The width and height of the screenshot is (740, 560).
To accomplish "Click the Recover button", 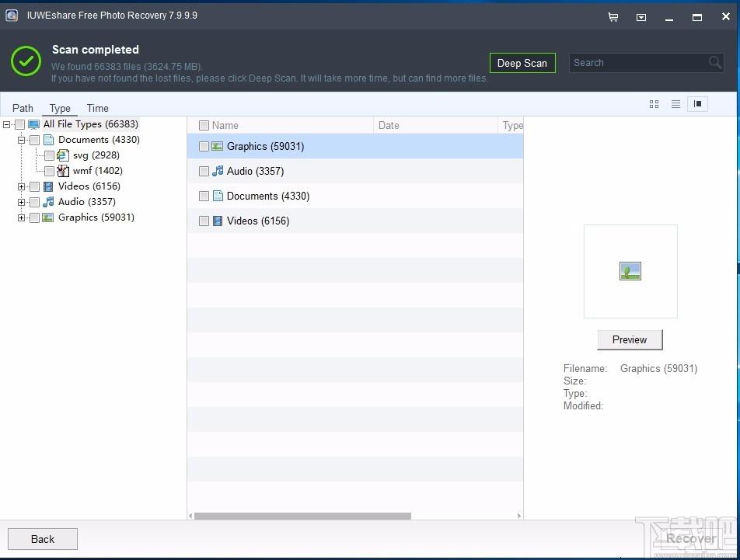I will coord(690,538).
